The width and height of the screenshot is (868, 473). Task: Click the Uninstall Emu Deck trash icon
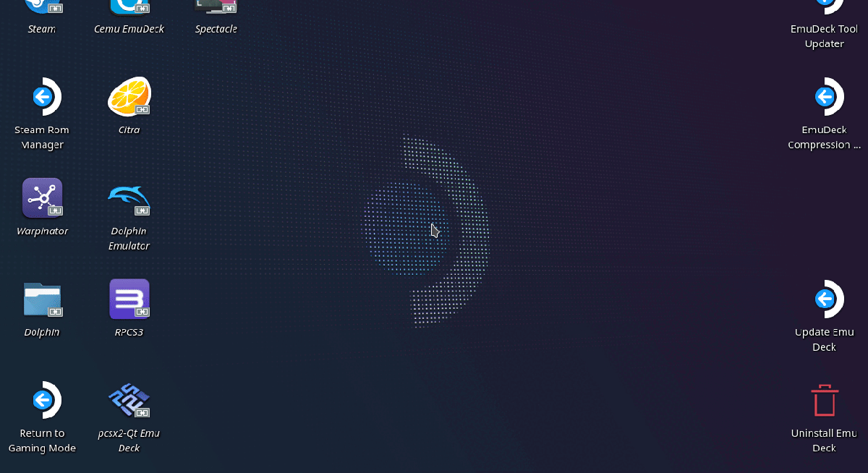pyautogui.click(x=825, y=400)
